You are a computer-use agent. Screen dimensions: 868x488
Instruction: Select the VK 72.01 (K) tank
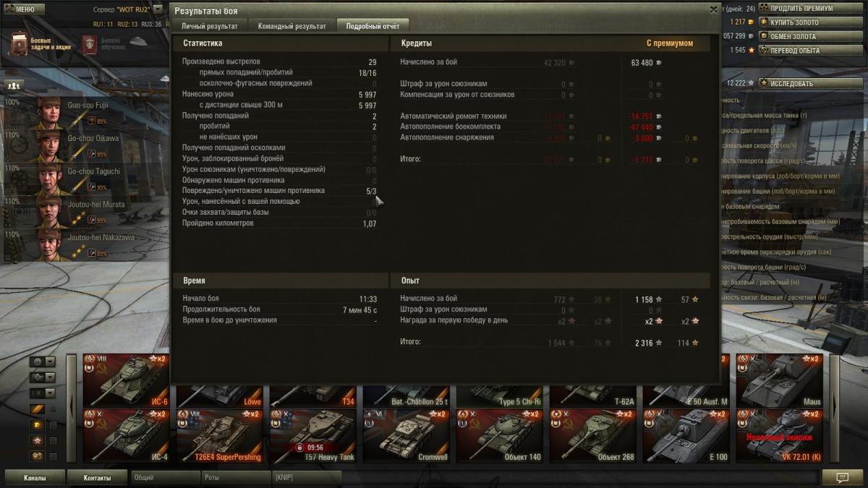780,436
